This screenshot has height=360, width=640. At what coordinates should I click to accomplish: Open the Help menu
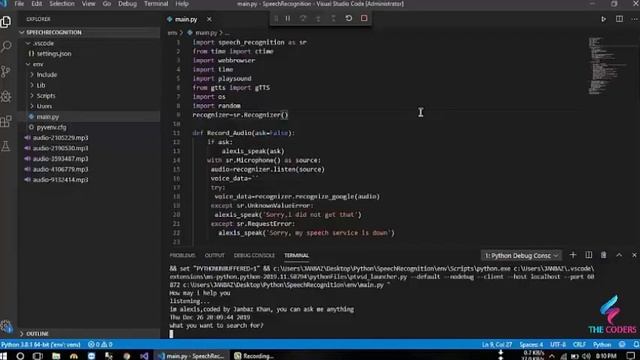click(182, 4)
